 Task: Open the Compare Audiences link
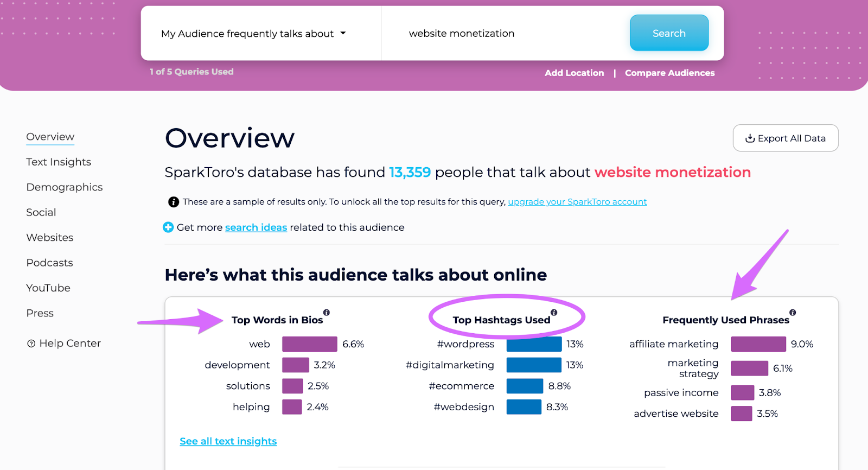click(669, 73)
